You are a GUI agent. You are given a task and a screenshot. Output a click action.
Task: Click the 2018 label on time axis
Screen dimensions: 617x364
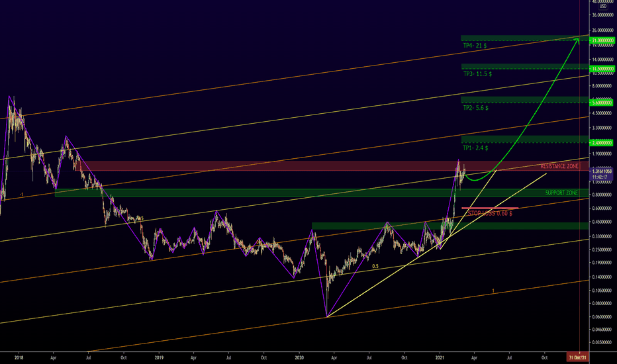(x=19, y=357)
